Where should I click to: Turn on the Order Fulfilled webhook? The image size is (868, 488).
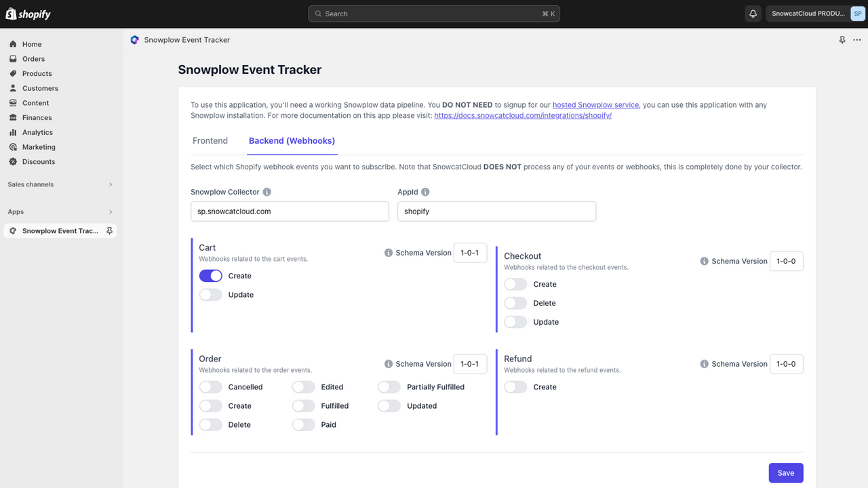(303, 405)
